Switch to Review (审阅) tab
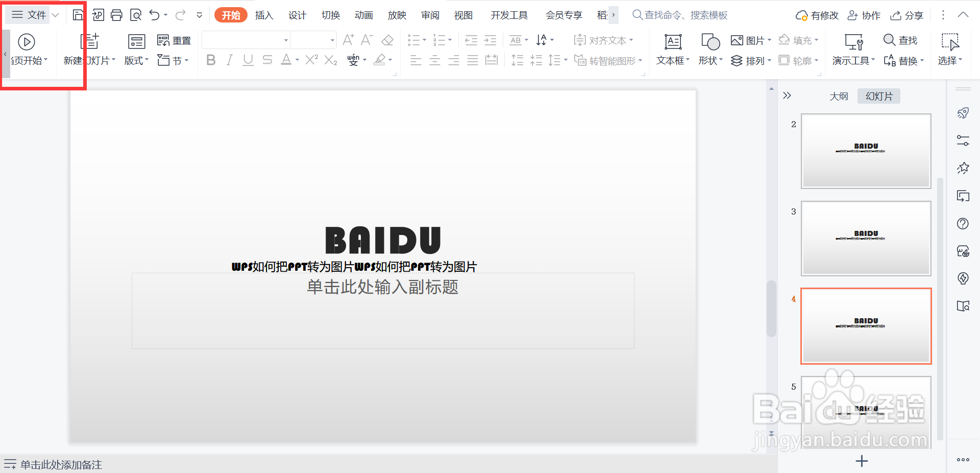The height and width of the screenshot is (473, 980). tap(430, 15)
